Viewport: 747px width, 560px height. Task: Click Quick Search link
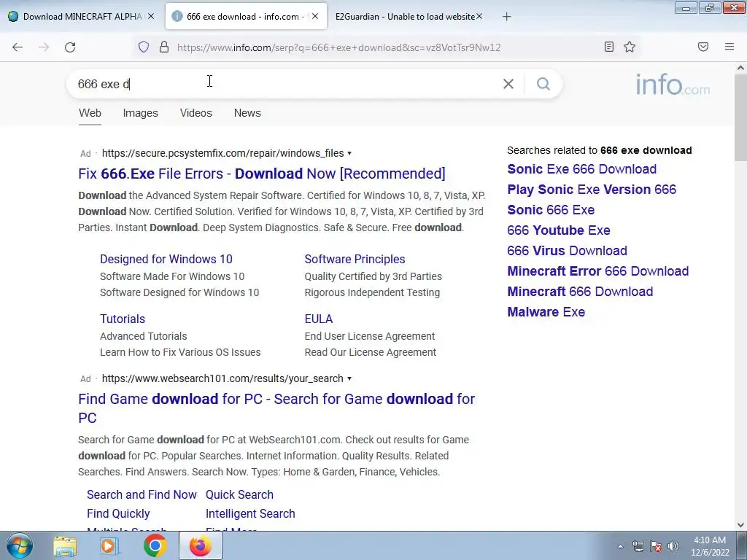[239, 495]
